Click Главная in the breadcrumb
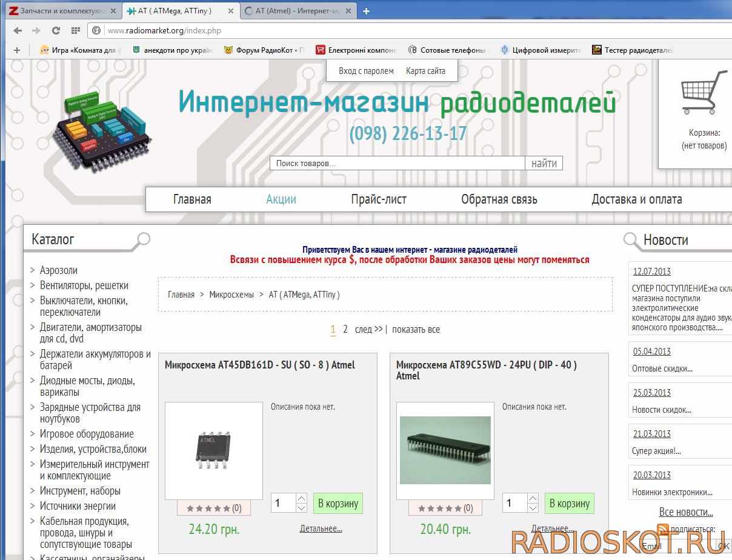The image size is (732, 560). point(181,295)
